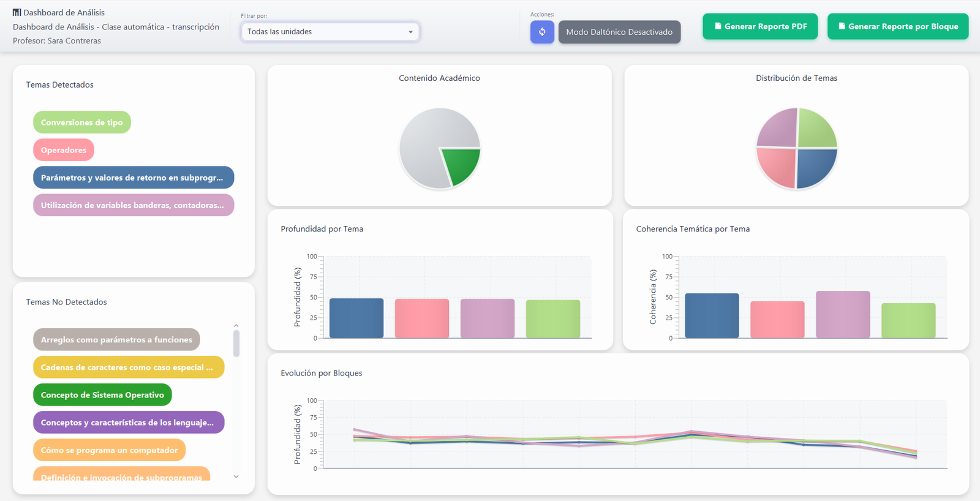Select the Operadores topic tag
This screenshot has height=501, width=980.
point(64,150)
